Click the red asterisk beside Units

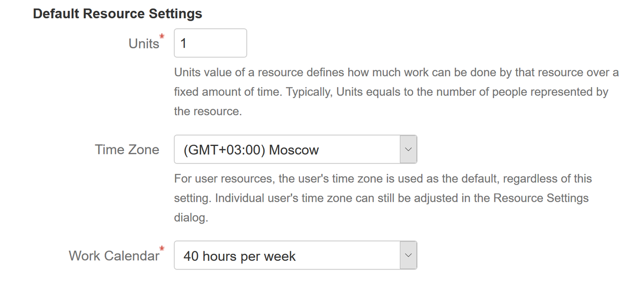(x=162, y=37)
